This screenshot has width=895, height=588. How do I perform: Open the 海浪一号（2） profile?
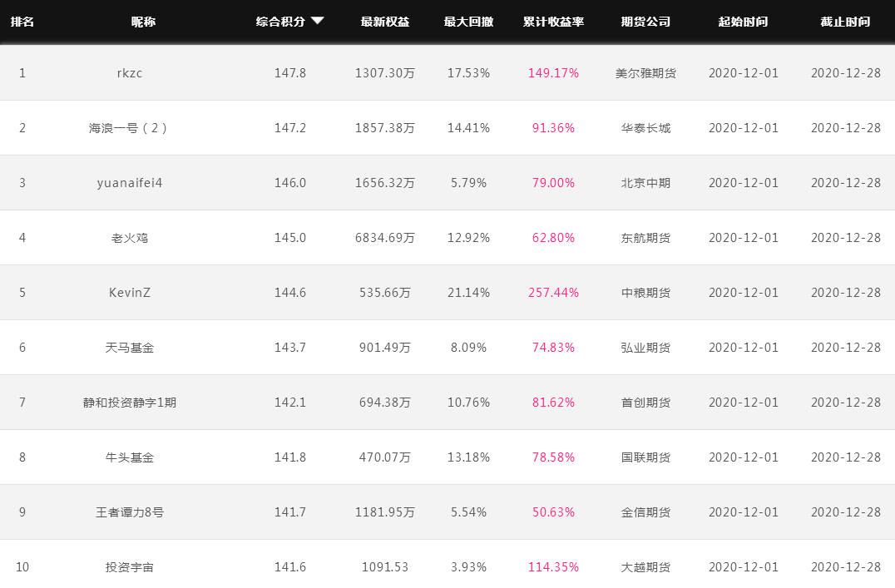130,128
